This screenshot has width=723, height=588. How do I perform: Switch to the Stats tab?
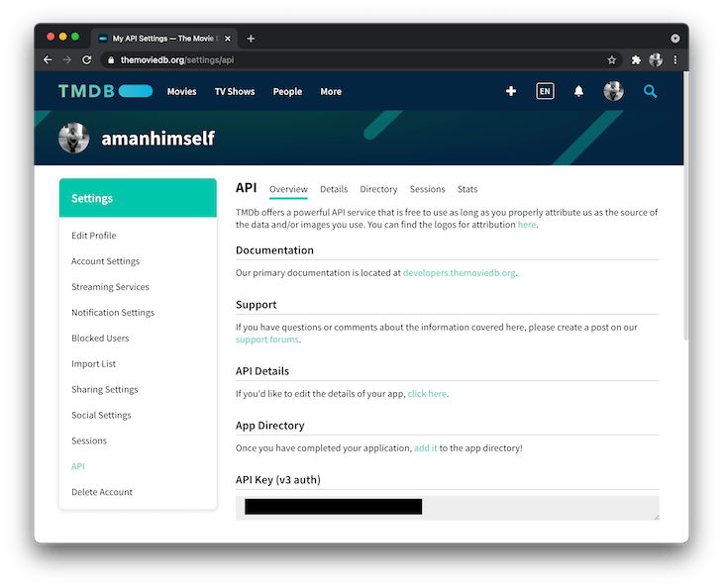[467, 189]
